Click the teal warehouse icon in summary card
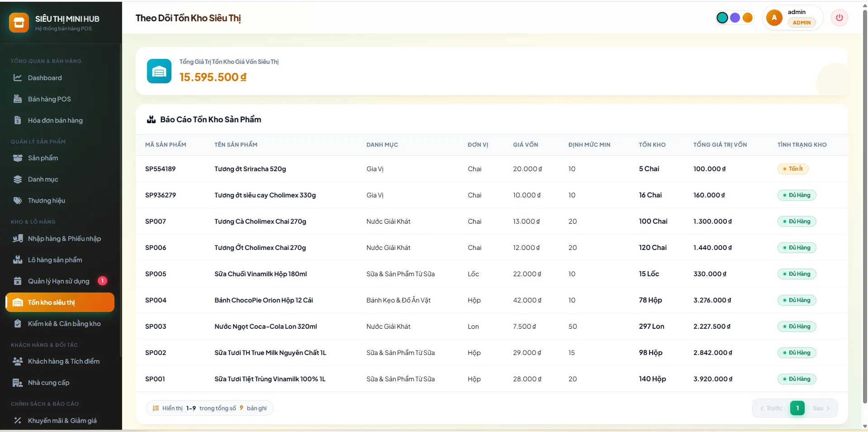Viewport: 868px width, 432px height. click(159, 71)
